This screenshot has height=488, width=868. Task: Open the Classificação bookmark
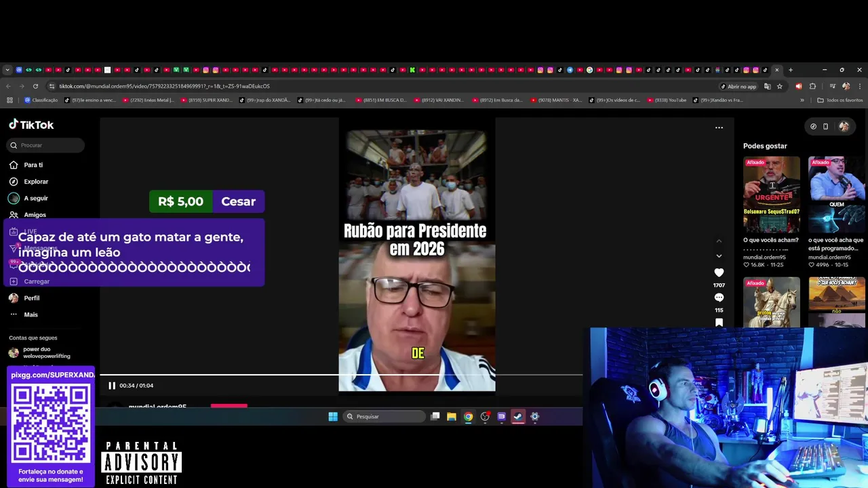(41, 100)
